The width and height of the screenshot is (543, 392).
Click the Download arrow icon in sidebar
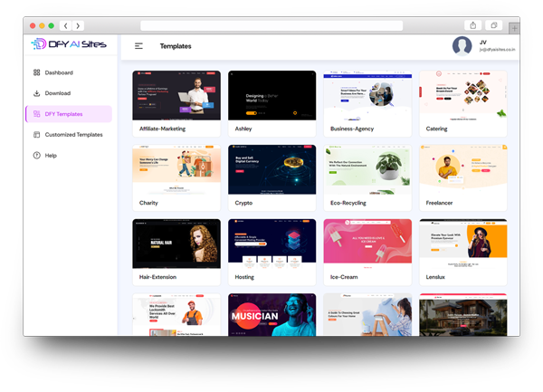(x=36, y=93)
